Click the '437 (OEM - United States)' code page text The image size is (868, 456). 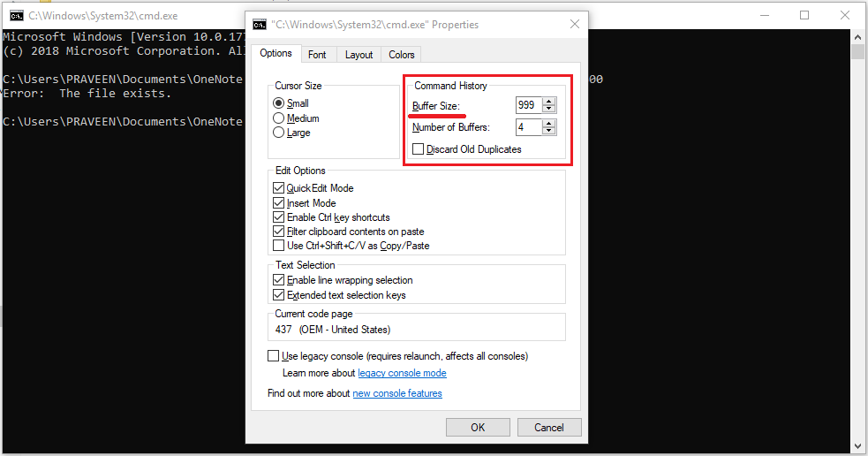[333, 330]
